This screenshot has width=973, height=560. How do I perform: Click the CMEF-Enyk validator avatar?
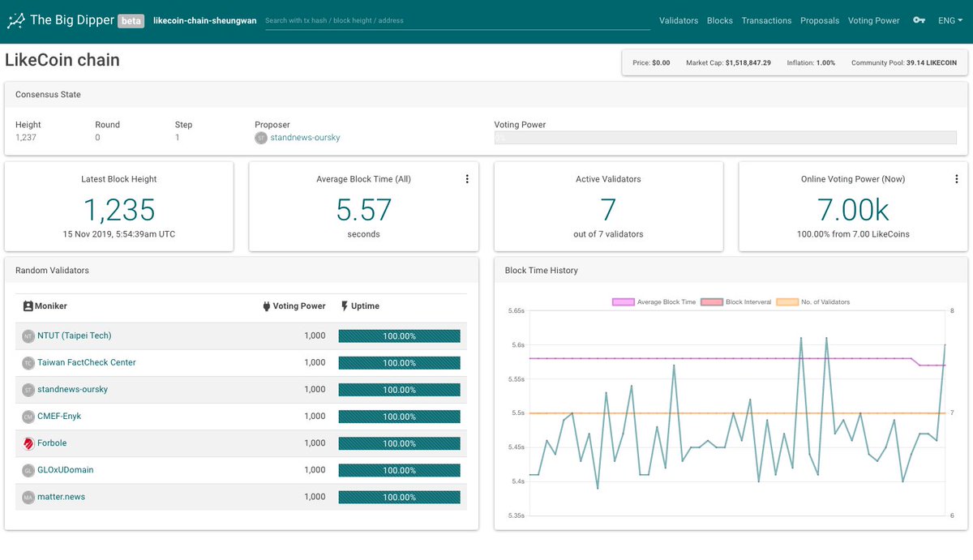tap(28, 417)
